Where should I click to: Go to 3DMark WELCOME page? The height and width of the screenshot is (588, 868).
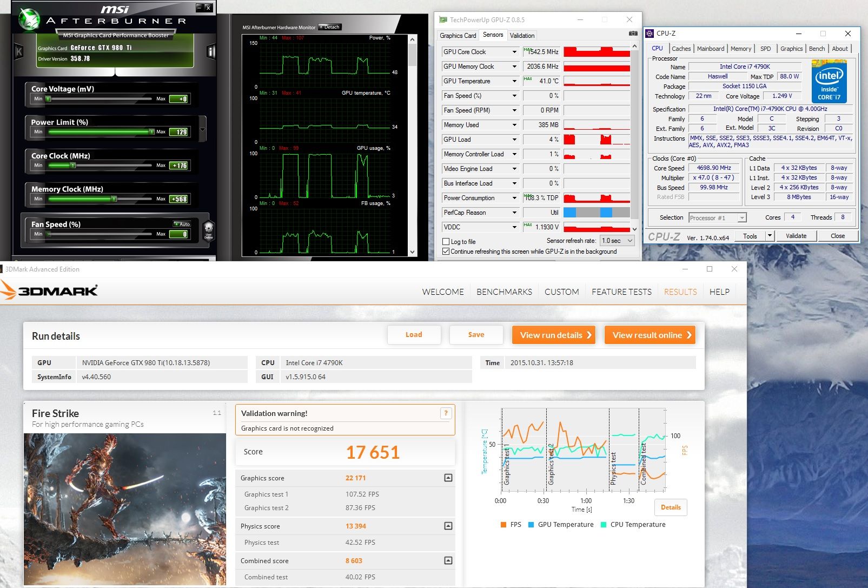click(443, 292)
